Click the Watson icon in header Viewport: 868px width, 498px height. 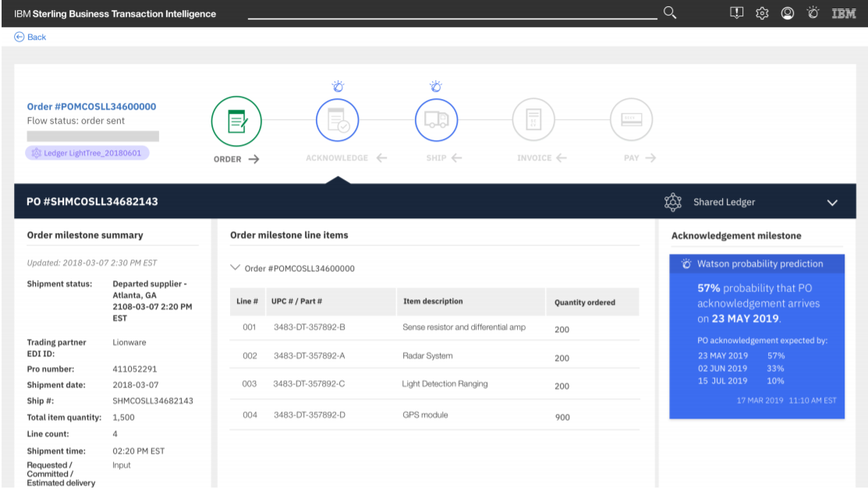(x=813, y=12)
